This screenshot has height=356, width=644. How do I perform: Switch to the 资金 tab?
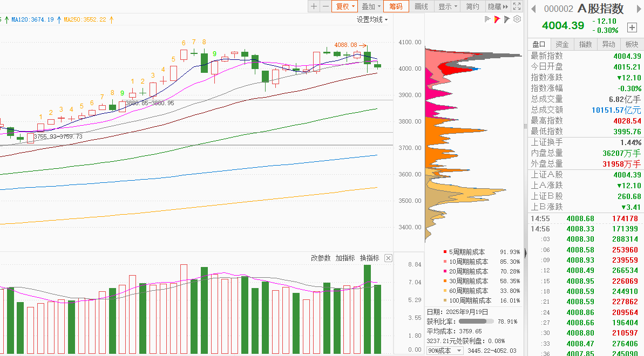pyautogui.click(x=562, y=44)
